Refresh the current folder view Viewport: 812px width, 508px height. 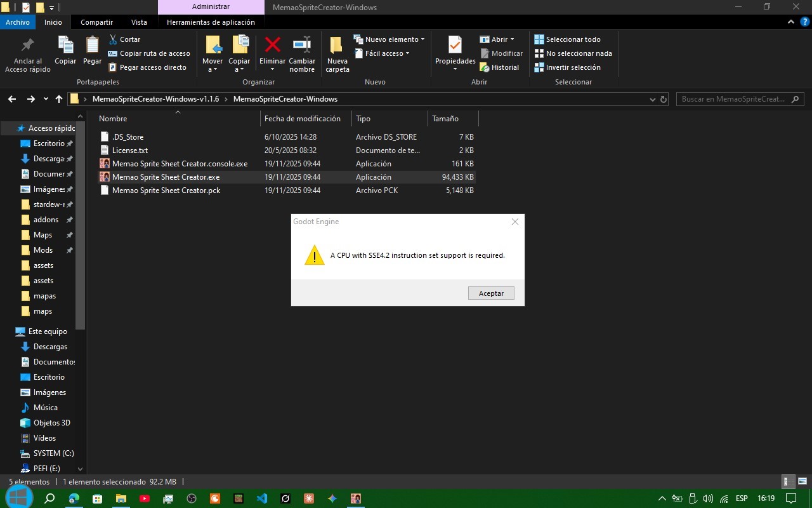click(664, 99)
